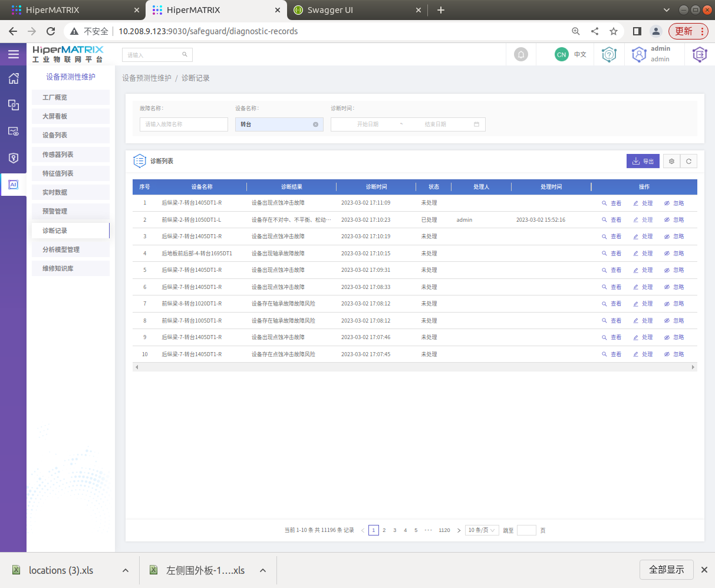
Task: Open the help question-mark hexagon icon
Action: click(x=609, y=54)
